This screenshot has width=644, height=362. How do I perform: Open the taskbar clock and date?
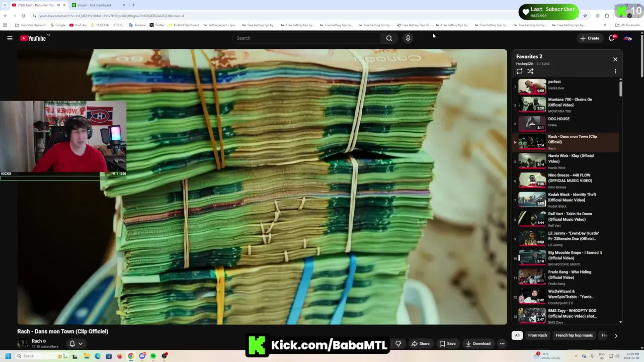pos(632,356)
